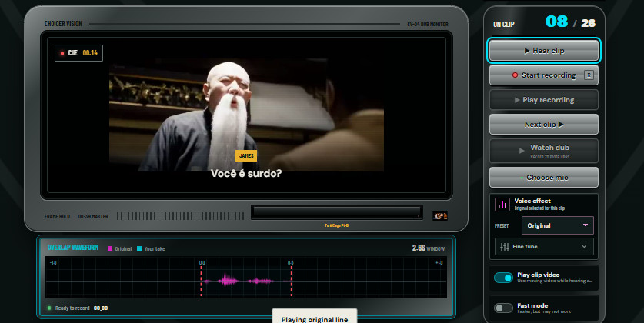The width and height of the screenshot is (644, 323).
Task: Click the Fine tune sliders icon
Action: 505,247
